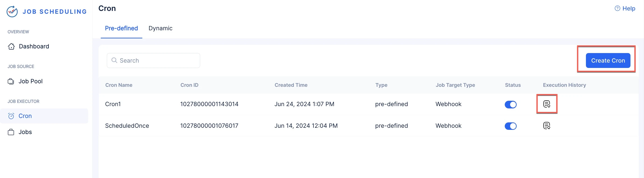Click the search magnifier icon

click(114, 60)
